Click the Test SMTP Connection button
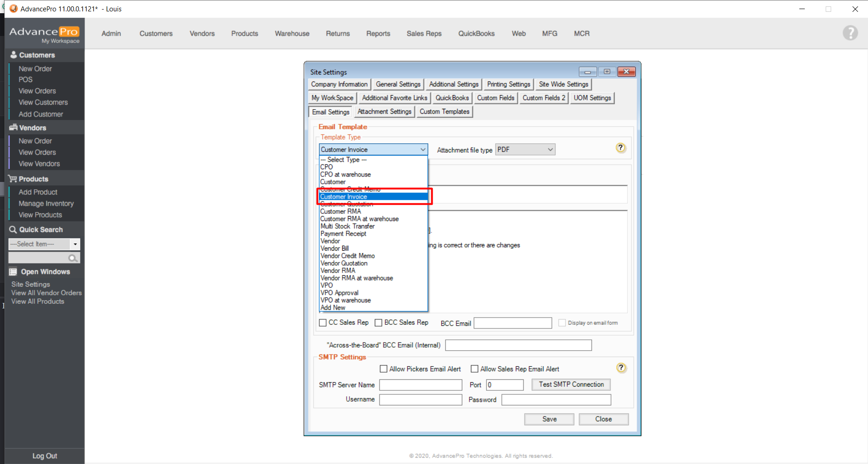The height and width of the screenshot is (464, 868). pos(571,384)
